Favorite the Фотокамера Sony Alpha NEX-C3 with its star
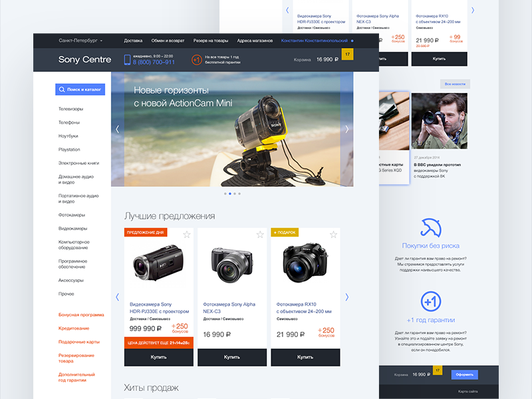Screen dimensions: 532x399 pyautogui.click(x=260, y=235)
